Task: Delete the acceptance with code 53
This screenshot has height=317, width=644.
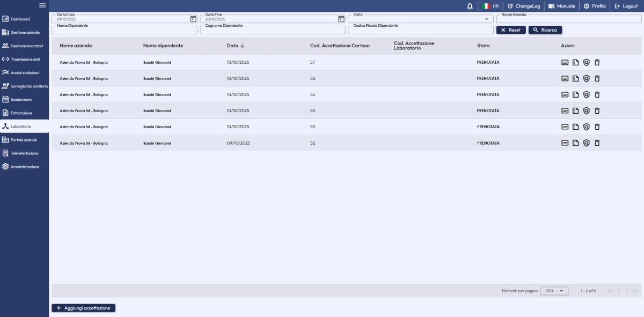Action: pyautogui.click(x=597, y=127)
